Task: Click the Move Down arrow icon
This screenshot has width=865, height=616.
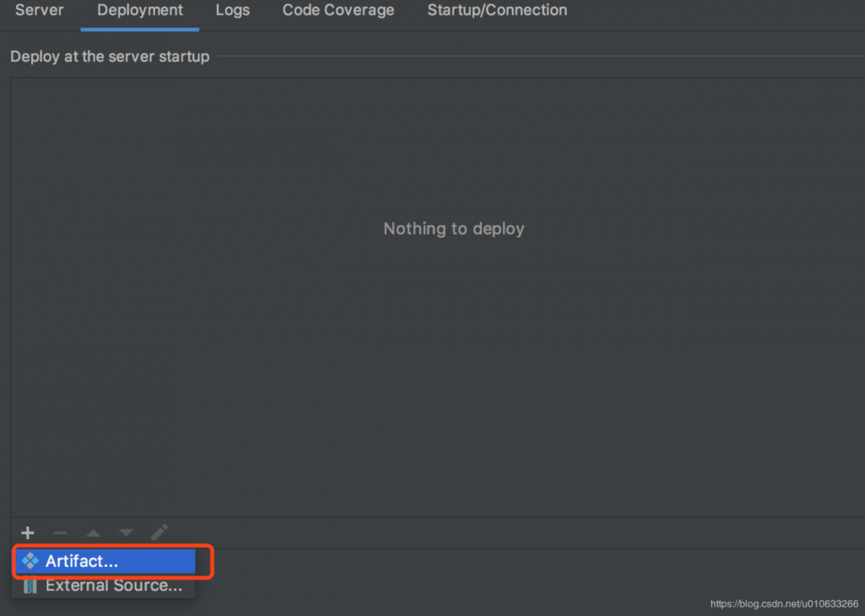Action: pyautogui.click(x=125, y=533)
